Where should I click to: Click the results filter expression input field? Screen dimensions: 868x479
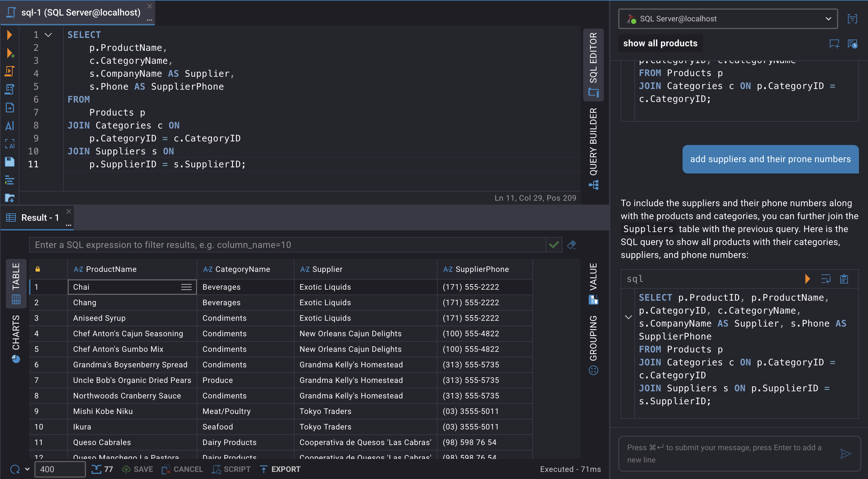coord(286,245)
